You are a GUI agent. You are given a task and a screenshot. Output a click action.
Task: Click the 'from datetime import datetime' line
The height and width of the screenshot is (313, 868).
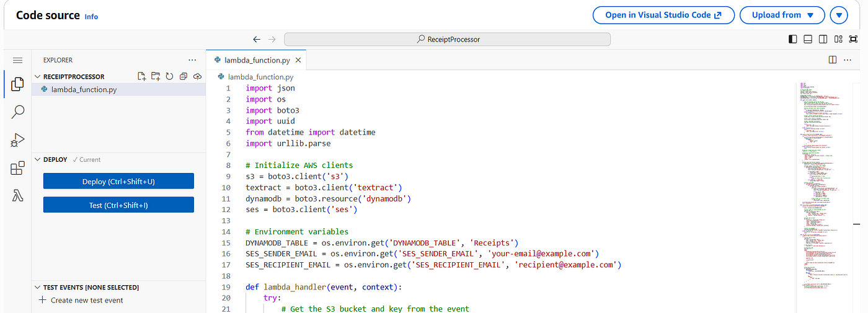click(311, 132)
